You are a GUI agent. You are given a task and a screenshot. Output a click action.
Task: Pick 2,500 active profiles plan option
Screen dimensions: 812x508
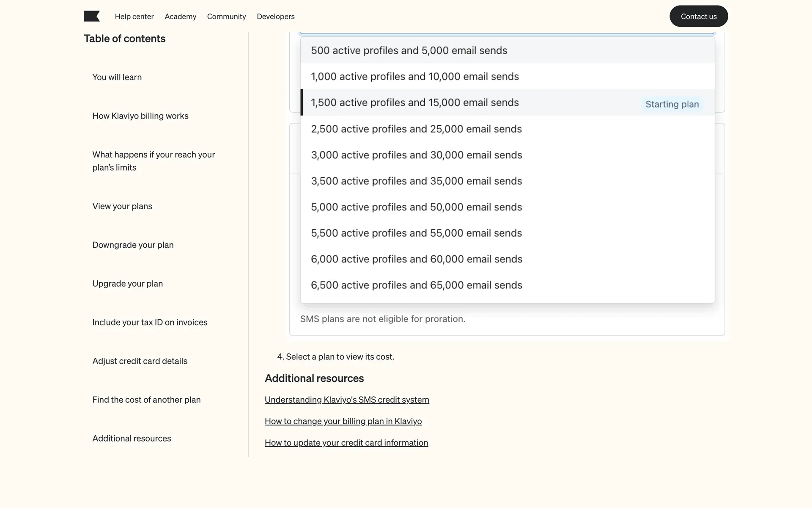[416, 129]
